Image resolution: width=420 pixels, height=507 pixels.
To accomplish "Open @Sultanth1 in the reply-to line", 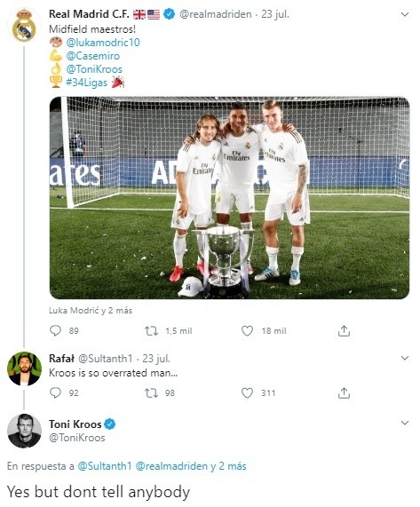I will coord(105,466).
